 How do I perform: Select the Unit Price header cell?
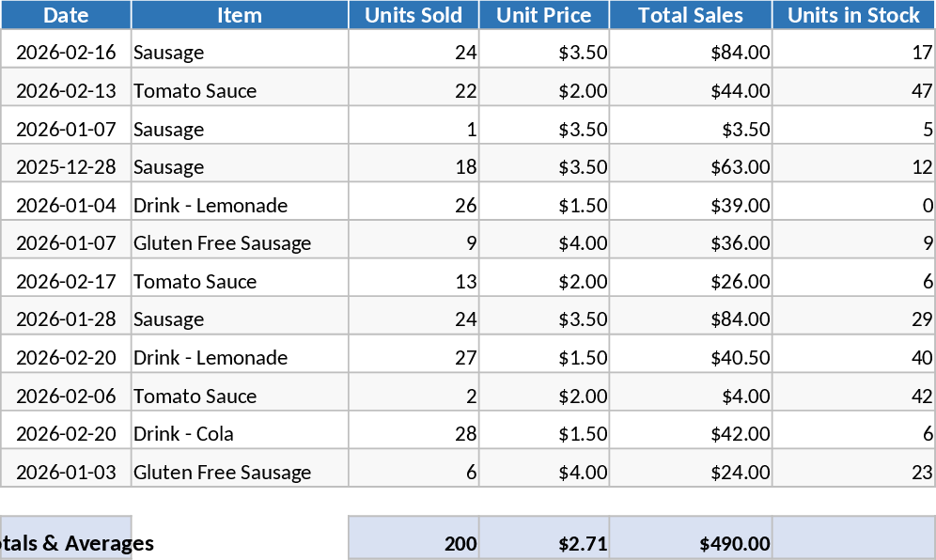click(544, 15)
